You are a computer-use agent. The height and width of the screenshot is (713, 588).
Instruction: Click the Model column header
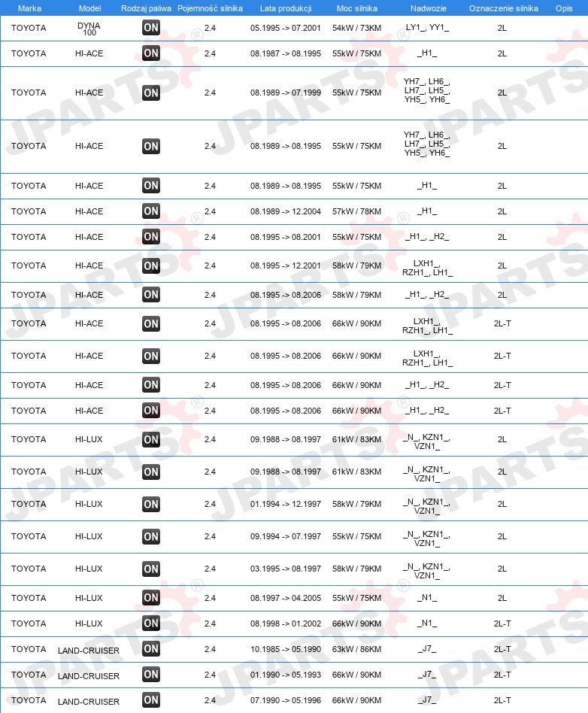[x=89, y=8]
